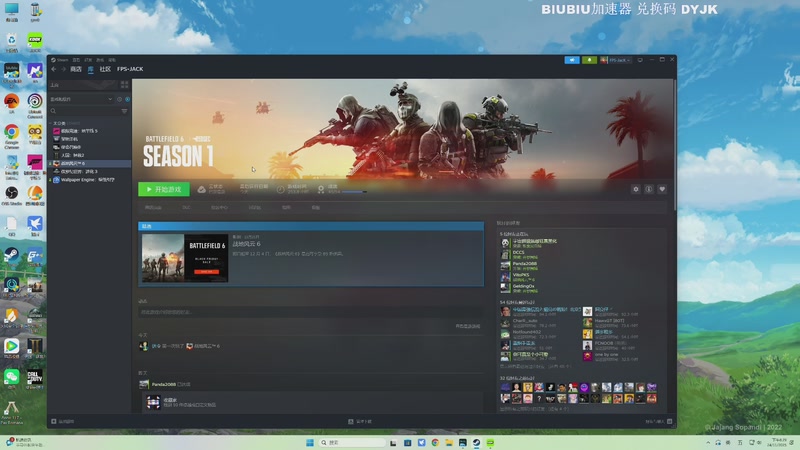Open the Steam menu in the title bar
Screen dimensions: 800x450
tap(61, 60)
